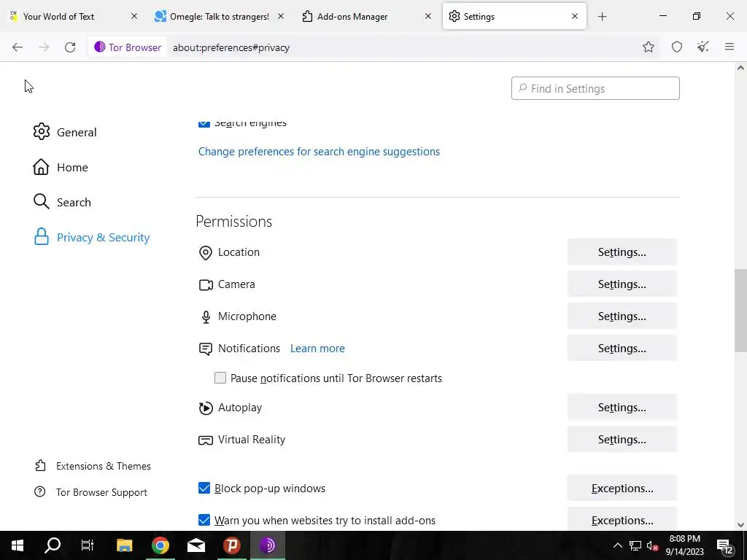Screen dimensions: 747x560
Task: Open Notifications permission Settings button
Action: coord(622,348)
